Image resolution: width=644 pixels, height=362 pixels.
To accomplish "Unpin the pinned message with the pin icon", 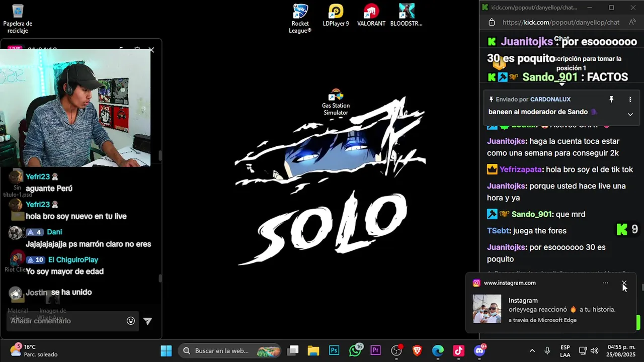I will [611, 100].
